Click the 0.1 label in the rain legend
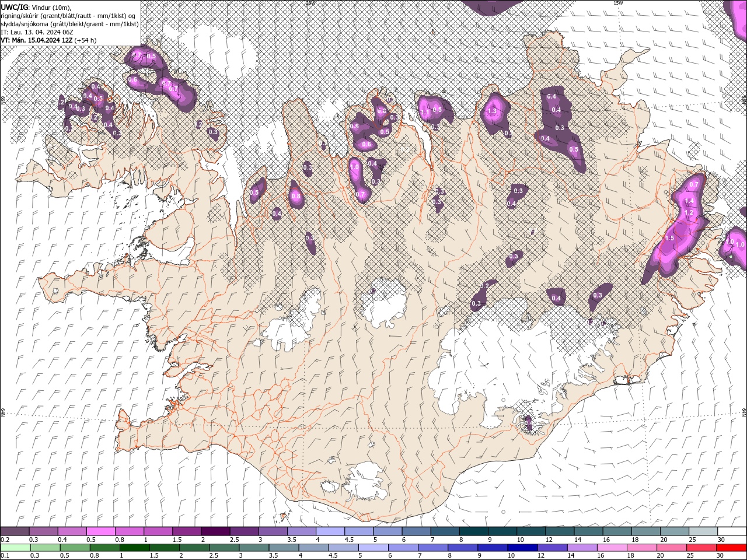This screenshot has width=747, height=560. pyautogui.click(x=5, y=555)
